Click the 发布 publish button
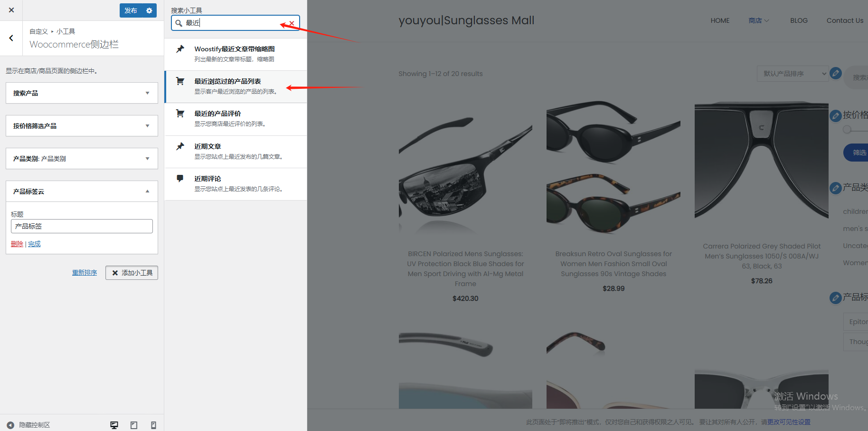 point(131,10)
